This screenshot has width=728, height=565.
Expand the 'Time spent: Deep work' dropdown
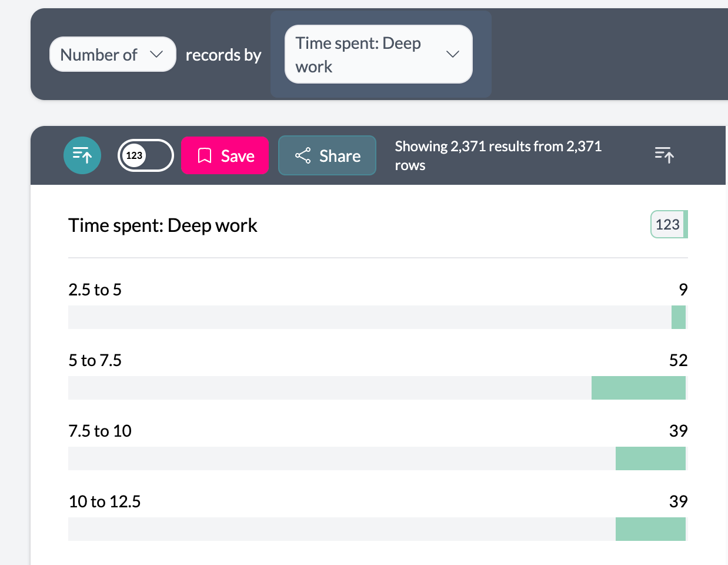pos(378,55)
